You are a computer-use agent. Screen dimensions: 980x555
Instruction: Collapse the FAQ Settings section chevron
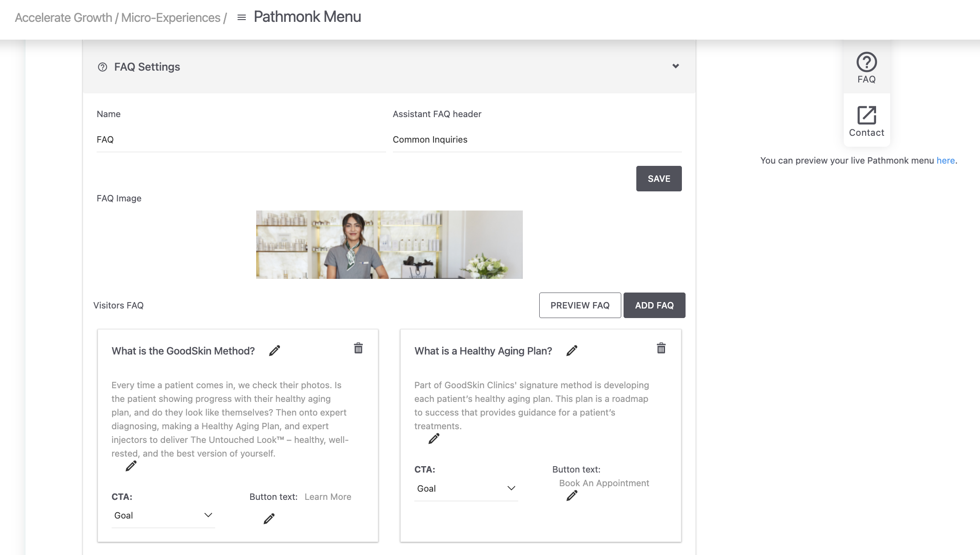[676, 66]
